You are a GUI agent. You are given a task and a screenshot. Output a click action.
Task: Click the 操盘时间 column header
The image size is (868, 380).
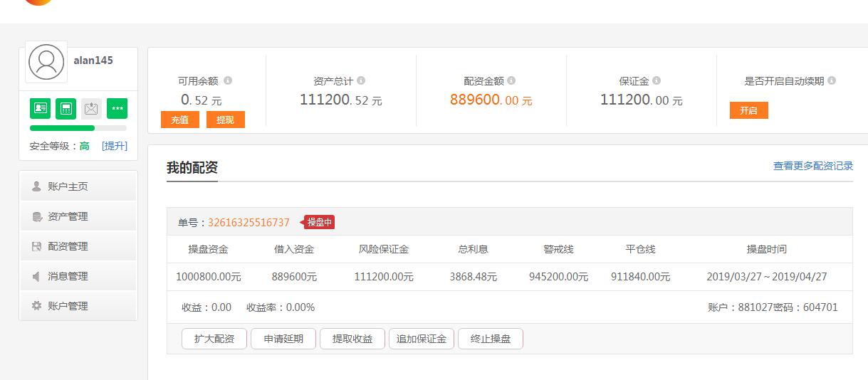point(767,249)
